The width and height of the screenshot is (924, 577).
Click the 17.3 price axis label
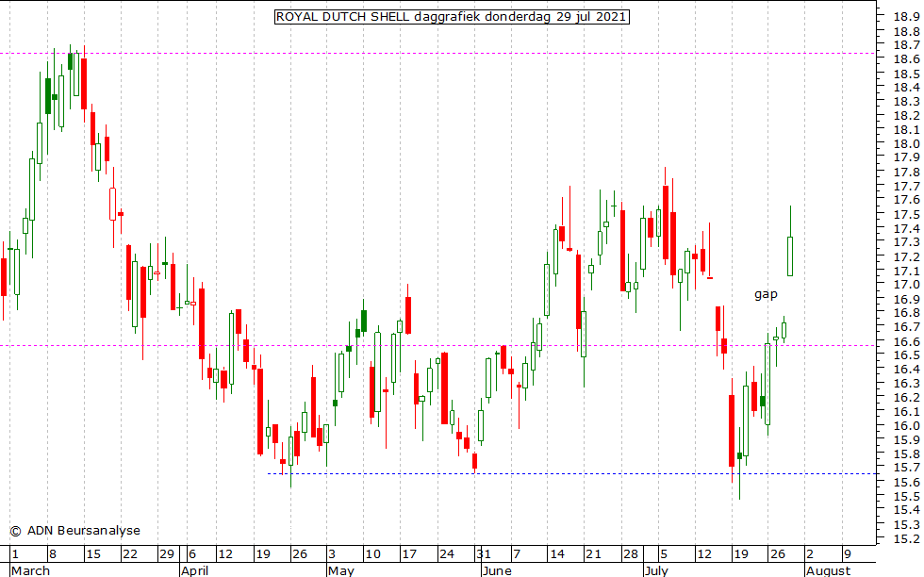907,242
